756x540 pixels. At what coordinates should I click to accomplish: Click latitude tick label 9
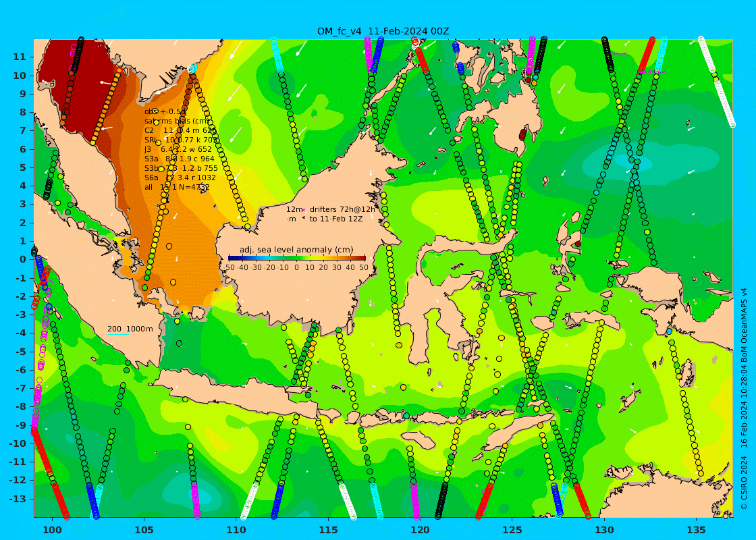[x=23, y=94]
